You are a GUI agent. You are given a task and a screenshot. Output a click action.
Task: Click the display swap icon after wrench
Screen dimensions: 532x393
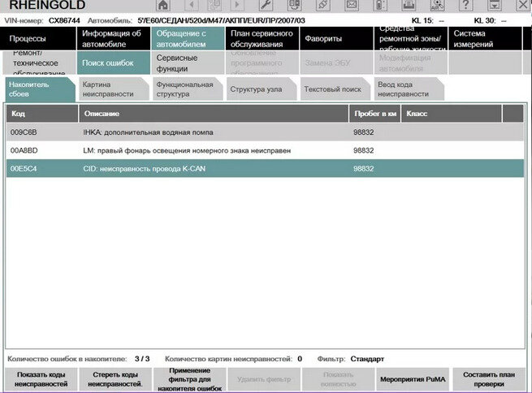[x=294, y=5]
